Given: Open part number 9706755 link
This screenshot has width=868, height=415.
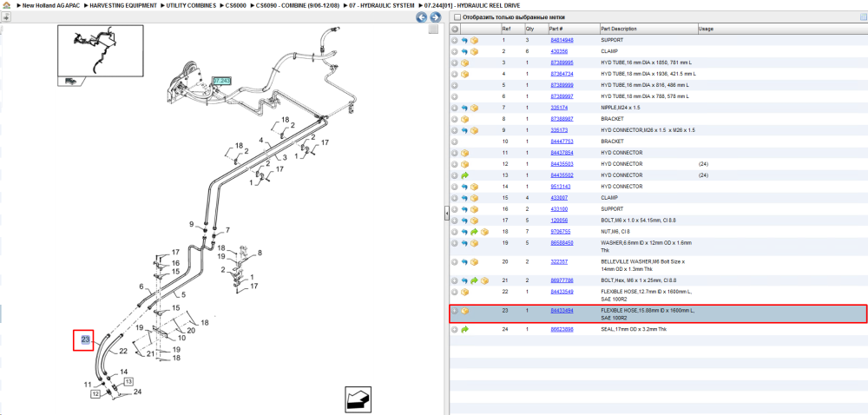Looking at the screenshot, I should (x=560, y=232).
